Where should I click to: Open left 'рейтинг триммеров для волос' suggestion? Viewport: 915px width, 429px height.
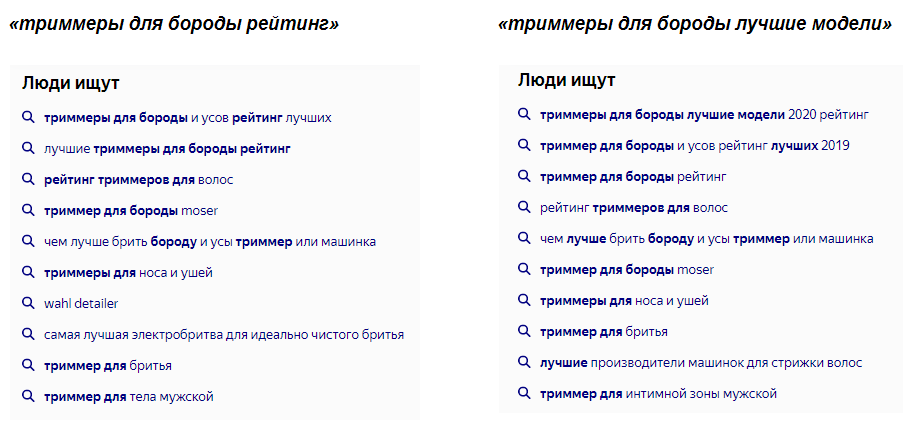tap(138, 180)
